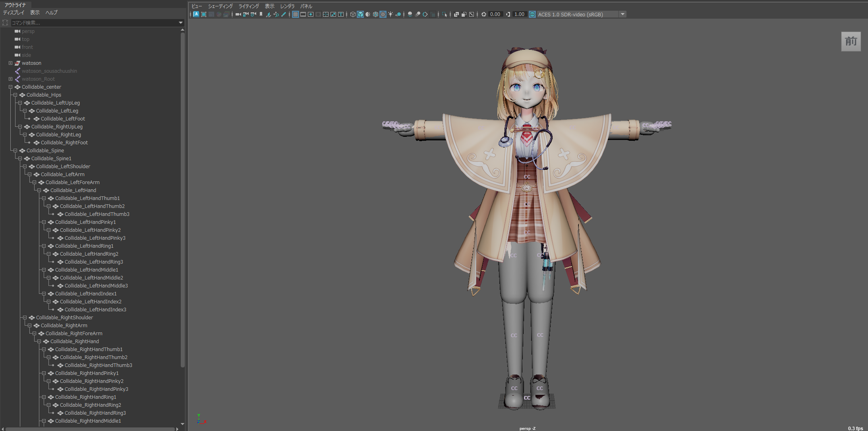This screenshot has width=868, height=431.
Task: Select Collidable_RightFoot in the Outliner
Action: click(x=64, y=142)
